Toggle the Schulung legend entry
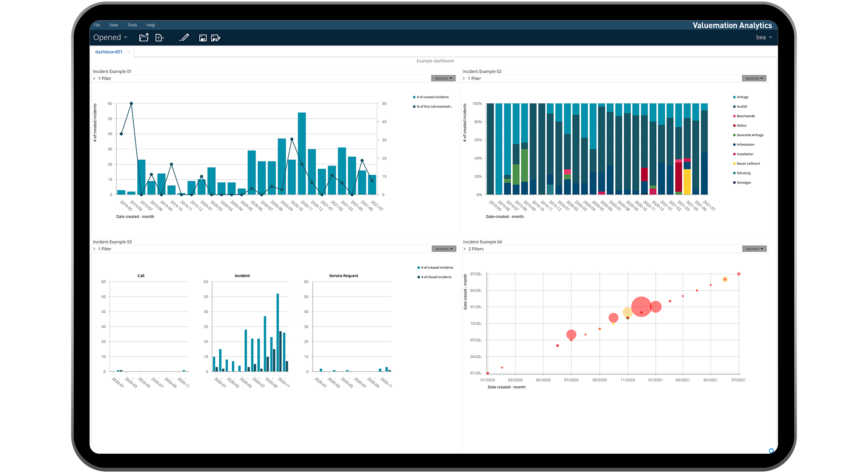This screenshot has width=868, height=473. (742, 173)
